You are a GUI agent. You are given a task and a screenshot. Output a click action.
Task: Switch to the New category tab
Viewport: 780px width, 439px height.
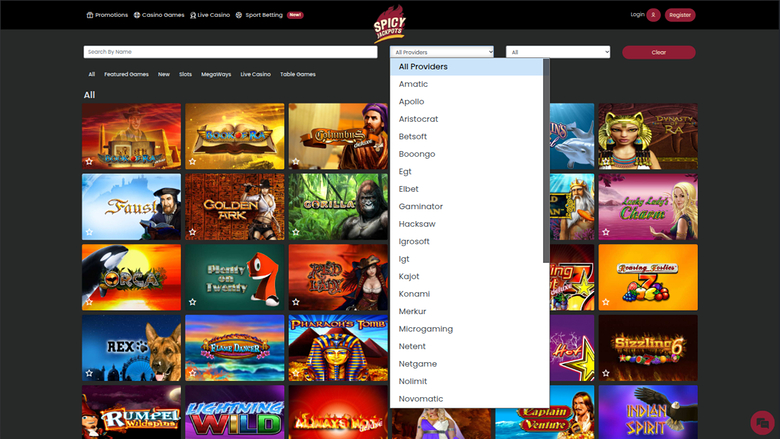pyautogui.click(x=164, y=74)
